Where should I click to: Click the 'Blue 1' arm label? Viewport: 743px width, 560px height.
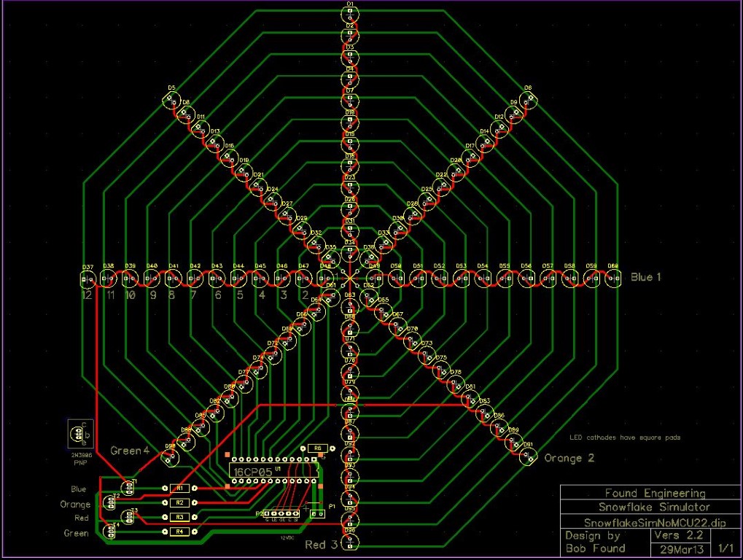click(646, 277)
